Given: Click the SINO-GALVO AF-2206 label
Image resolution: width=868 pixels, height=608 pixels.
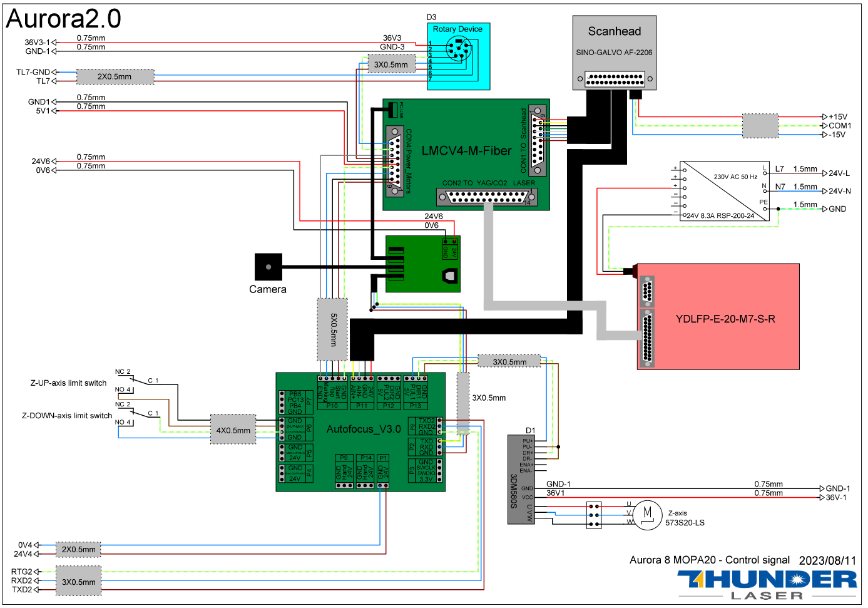Looking at the screenshot, I should click(615, 53).
